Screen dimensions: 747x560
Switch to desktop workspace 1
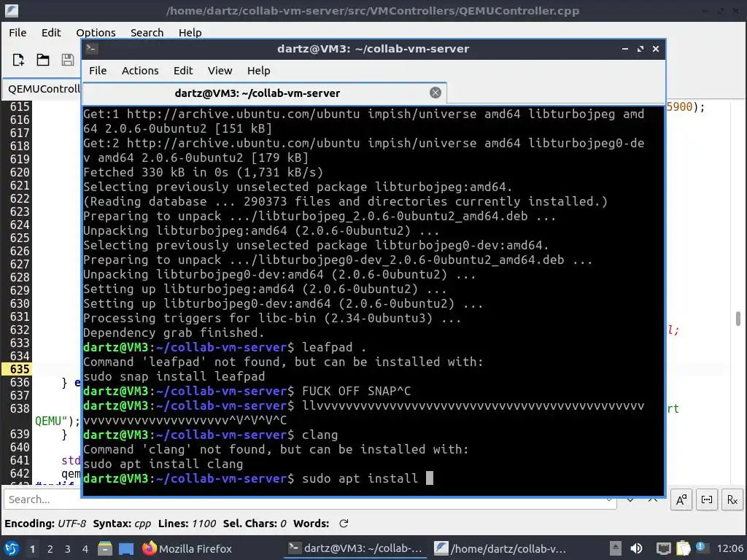tap(32, 549)
